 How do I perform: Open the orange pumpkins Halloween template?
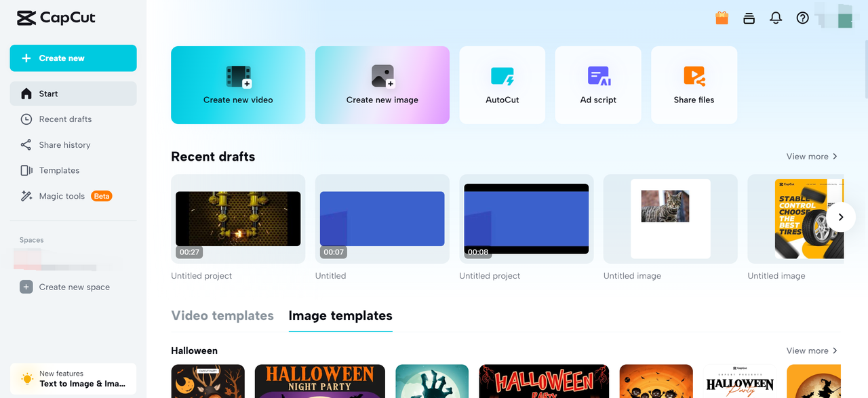(x=656, y=381)
